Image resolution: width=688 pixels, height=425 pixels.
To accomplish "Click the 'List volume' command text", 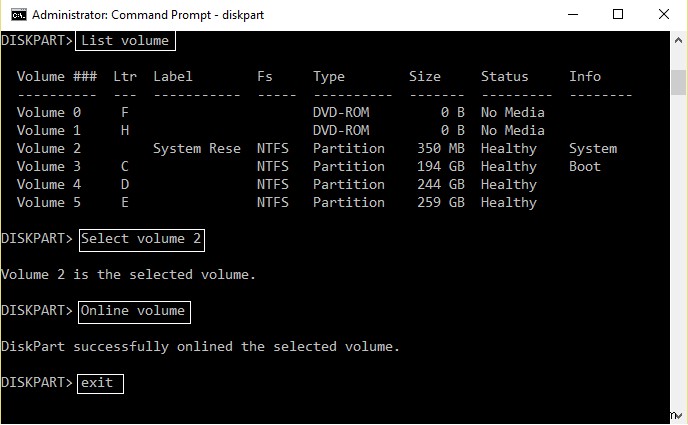I will coord(126,40).
